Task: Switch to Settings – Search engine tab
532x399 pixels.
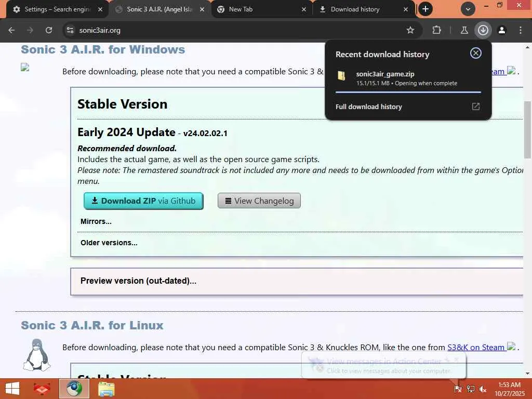Action: (58, 9)
